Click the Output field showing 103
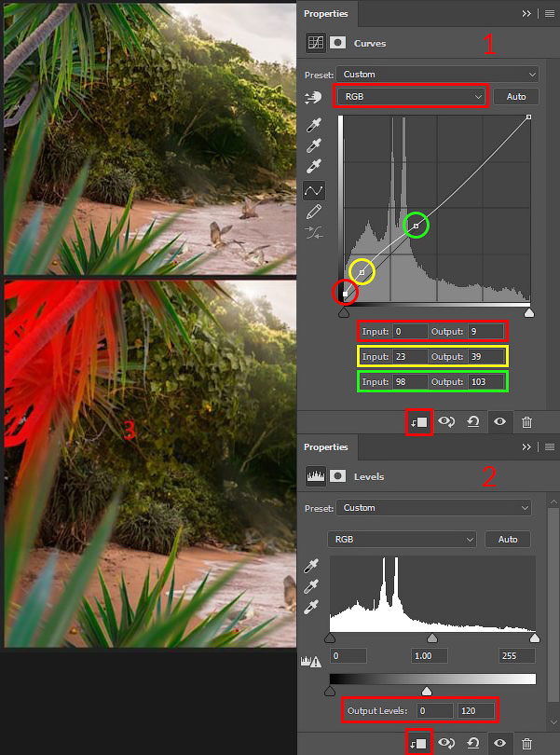 pos(485,381)
